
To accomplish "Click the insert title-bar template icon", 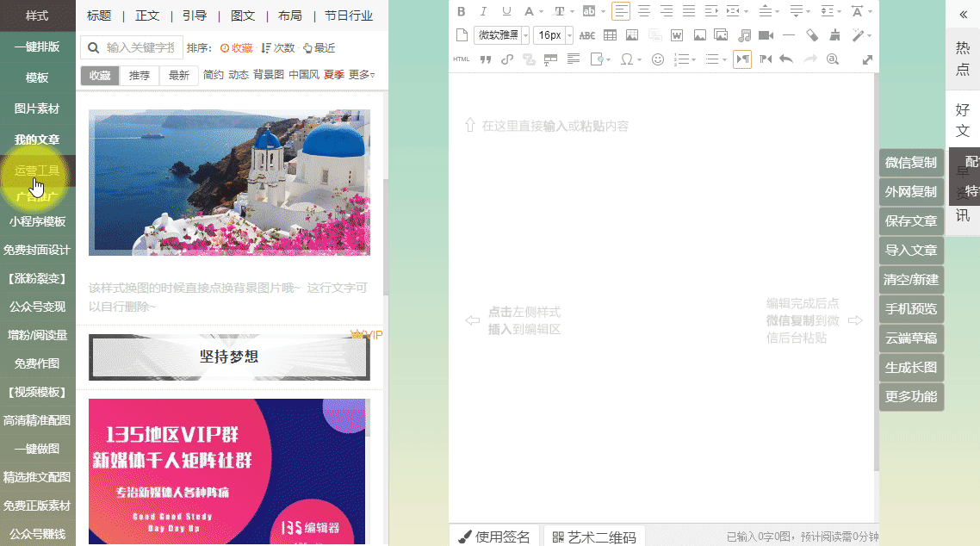I will (x=550, y=59).
